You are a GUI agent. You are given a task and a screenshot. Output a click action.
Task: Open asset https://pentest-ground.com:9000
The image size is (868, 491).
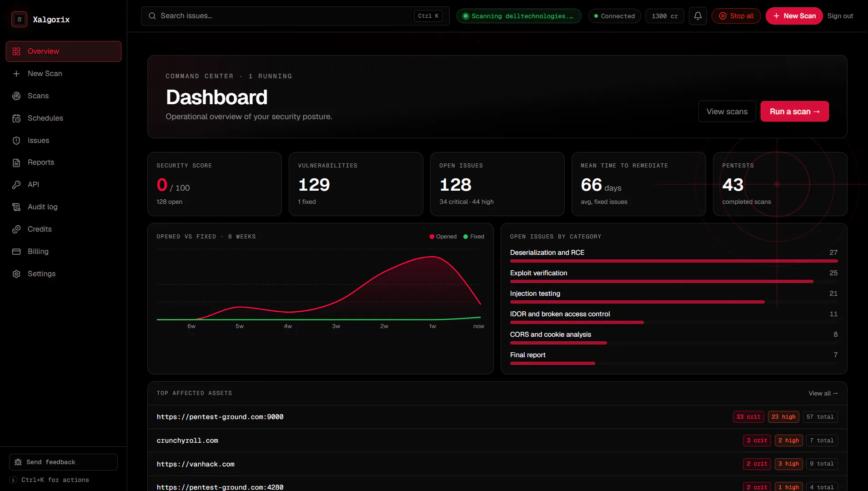tap(497, 417)
